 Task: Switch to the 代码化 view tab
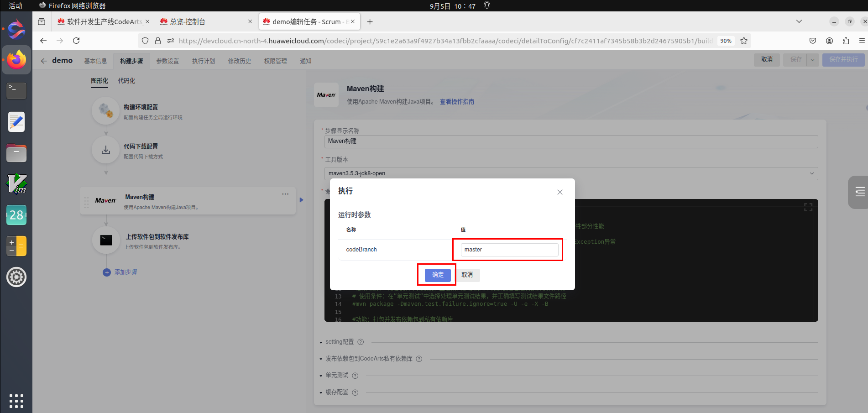126,81
